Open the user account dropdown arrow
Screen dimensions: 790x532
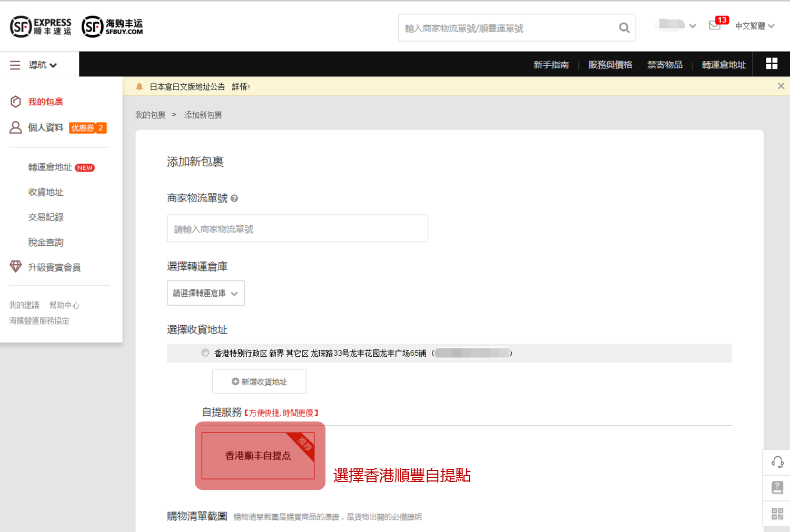point(693,26)
